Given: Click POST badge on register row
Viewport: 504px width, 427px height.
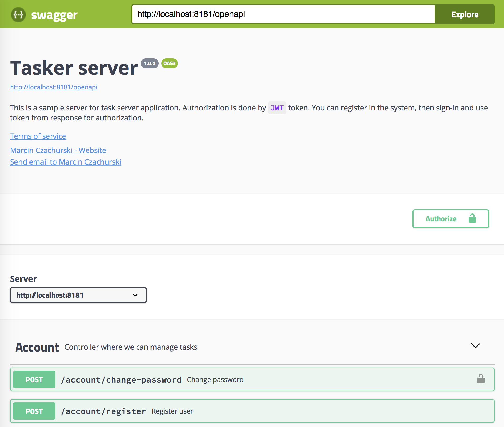Looking at the screenshot, I should tap(34, 411).
